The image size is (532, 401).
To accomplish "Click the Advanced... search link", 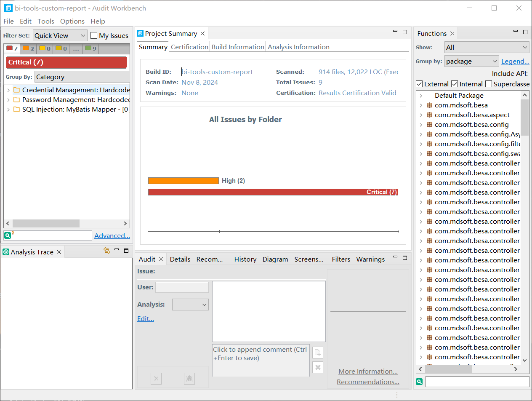I will coord(112,235).
